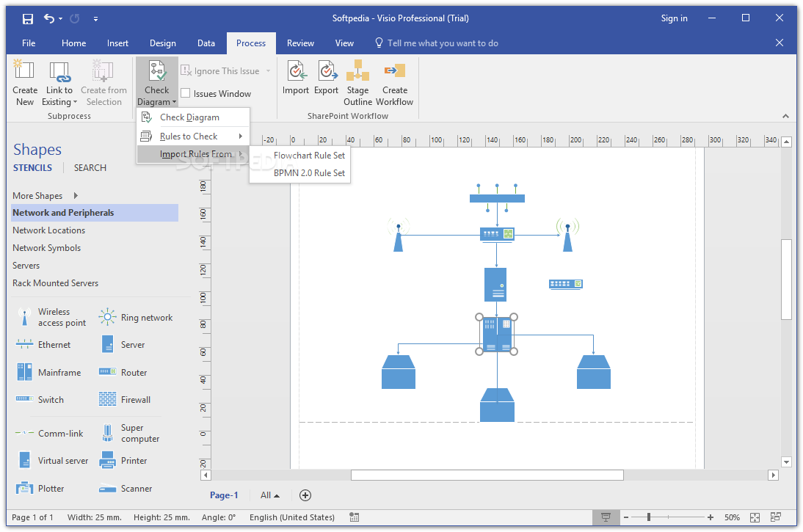Switch to the Data ribbon tab

(206, 43)
